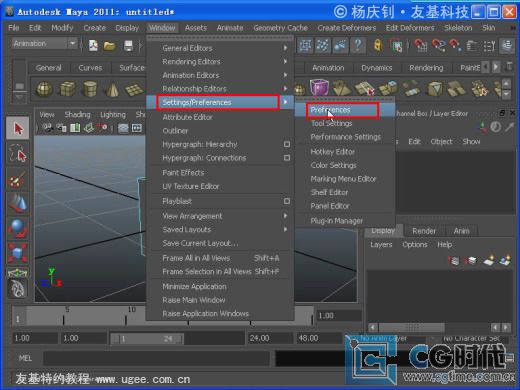Create a polygon cube from shelf
Image resolution: width=520 pixels, height=390 pixels.
pos(67,89)
